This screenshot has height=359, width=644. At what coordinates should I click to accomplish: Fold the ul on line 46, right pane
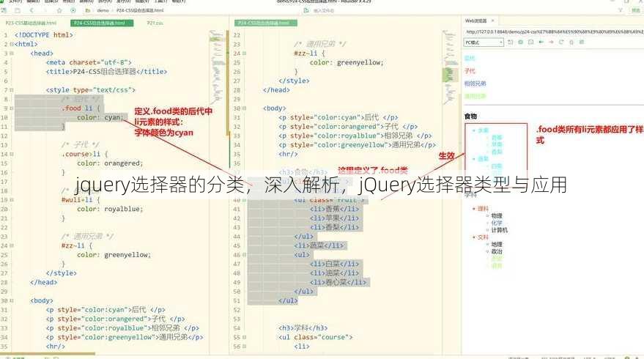[x=245, y=255]
